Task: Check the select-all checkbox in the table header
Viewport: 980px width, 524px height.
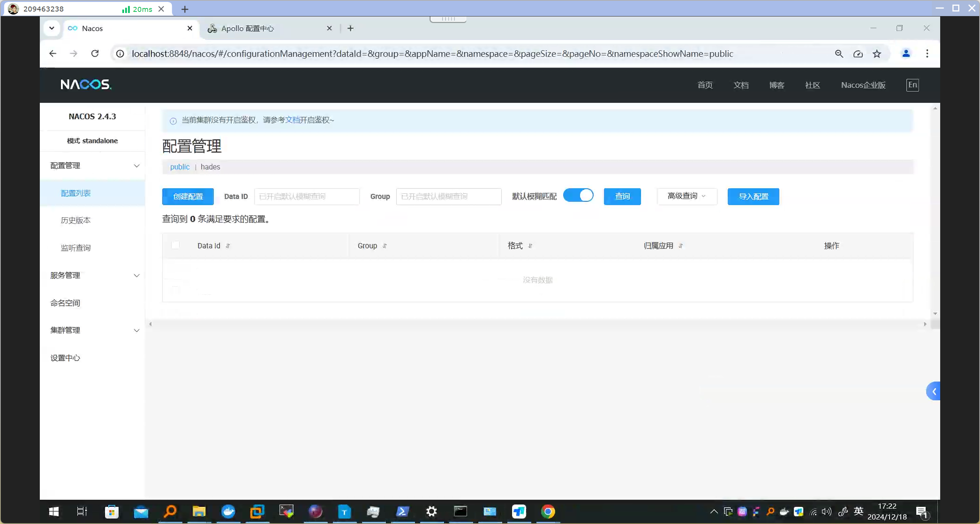Action: point(175,245)
